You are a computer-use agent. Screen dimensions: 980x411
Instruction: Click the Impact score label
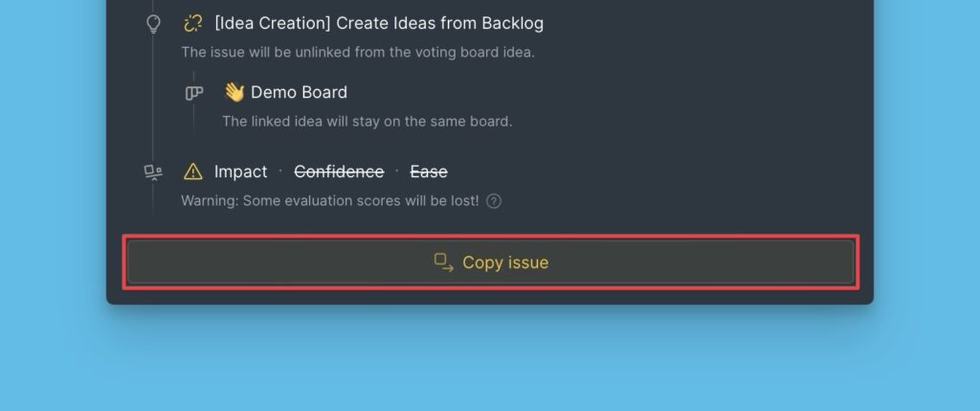tap(241, 172)
